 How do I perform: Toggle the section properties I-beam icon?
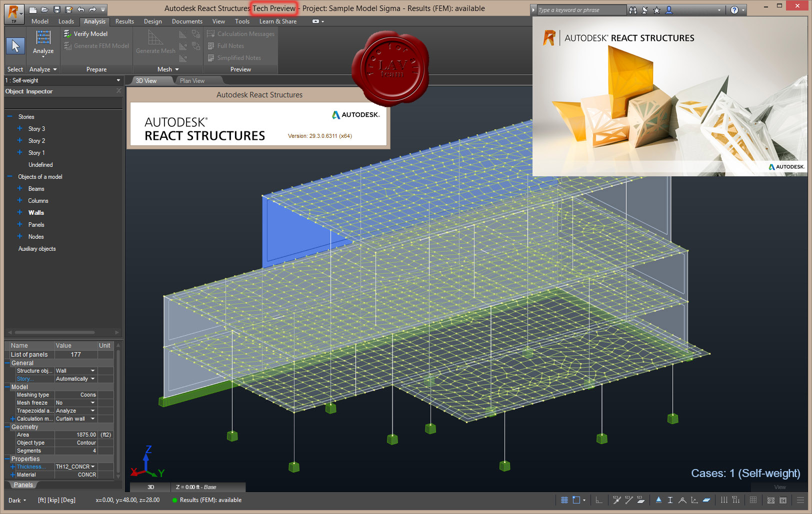(x=670, y=500)
